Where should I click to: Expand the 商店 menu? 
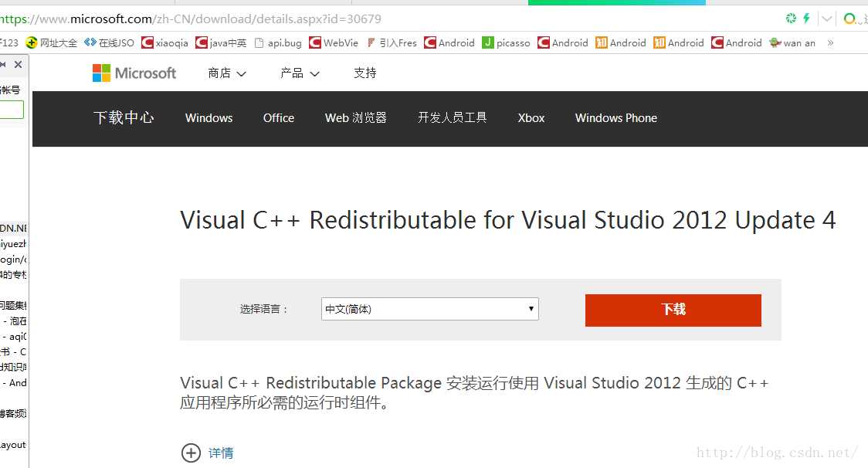coord(227,73)
